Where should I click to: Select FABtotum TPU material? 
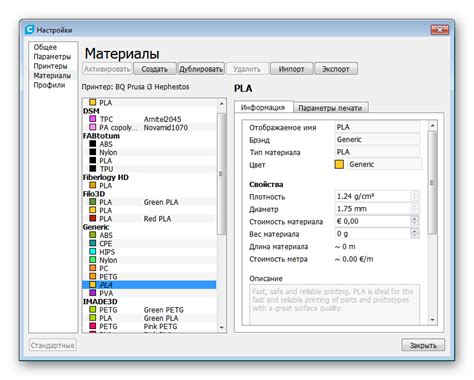149,169
